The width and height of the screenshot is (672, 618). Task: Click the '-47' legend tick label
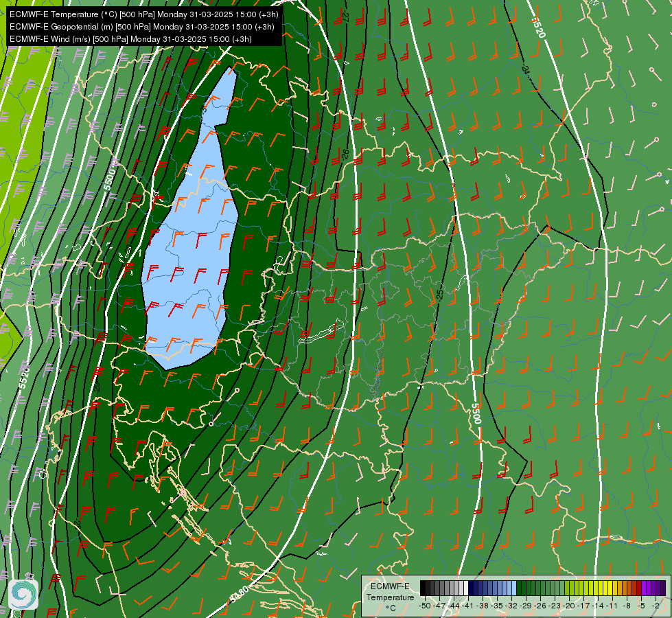point(439,606)
